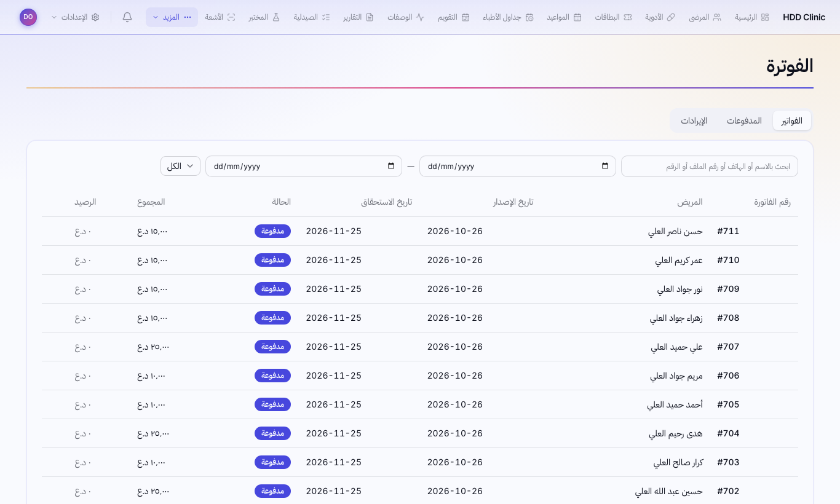Go to المرضى patients page
The height and width of the screenshot is (504, 840).
click(x=705, y=17)
